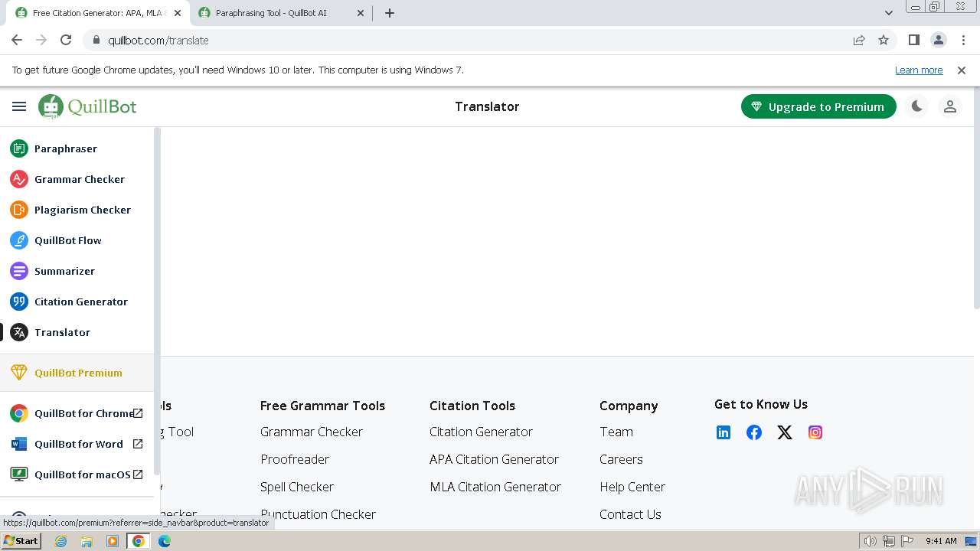Switch to Paraphrasing Tool tab
Viewport: 980px width, 551px height.
(280, 13)
